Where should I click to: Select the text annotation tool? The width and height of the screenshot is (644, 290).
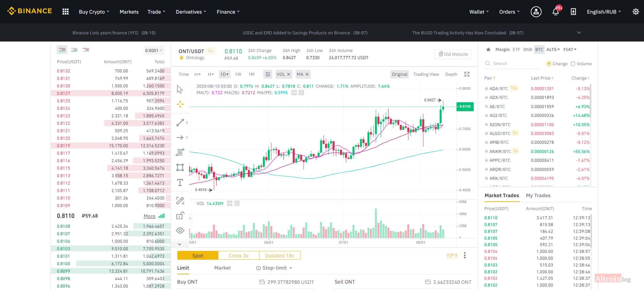[x=180, y=183]
